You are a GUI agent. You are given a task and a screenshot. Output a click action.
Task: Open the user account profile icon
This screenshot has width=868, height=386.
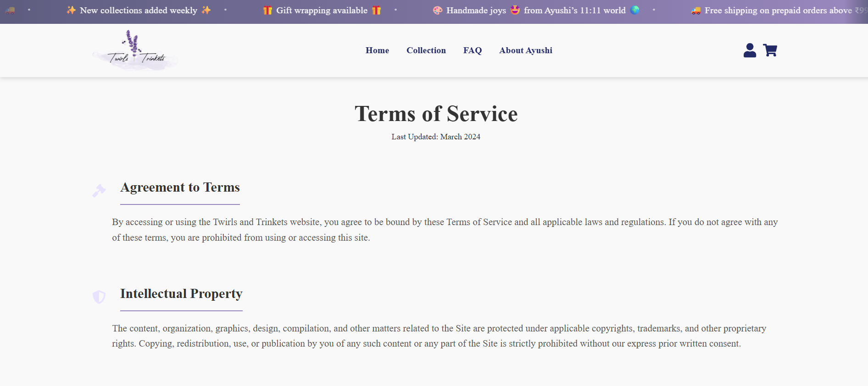750,50
